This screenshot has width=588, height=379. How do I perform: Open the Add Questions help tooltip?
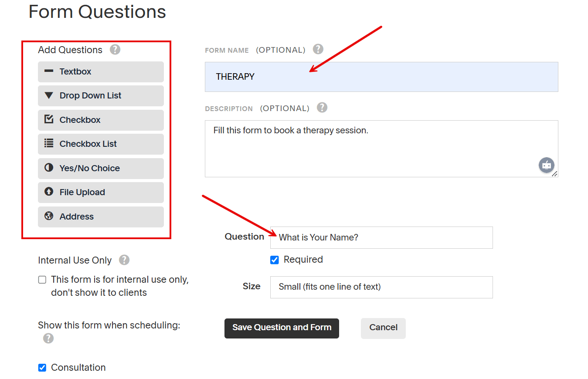[x=115, y=49]
